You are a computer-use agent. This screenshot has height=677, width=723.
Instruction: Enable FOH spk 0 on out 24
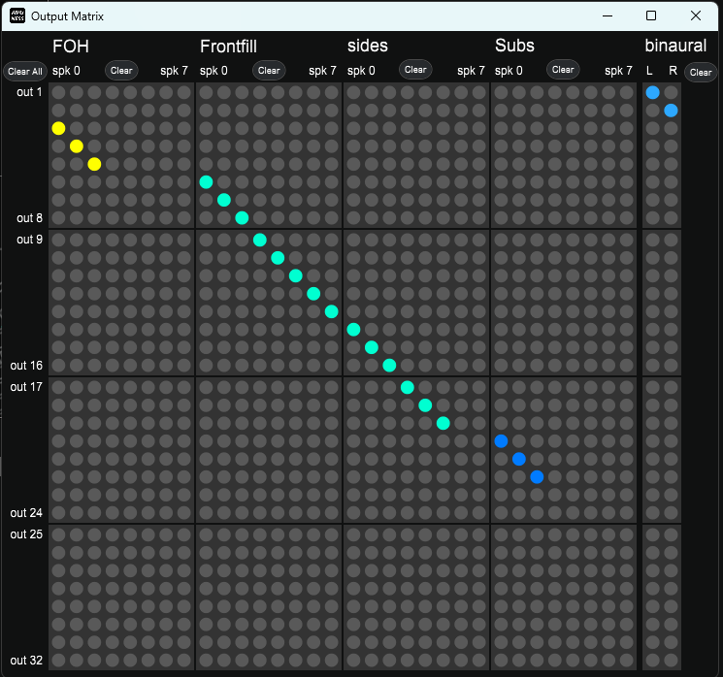coord(59,512)
